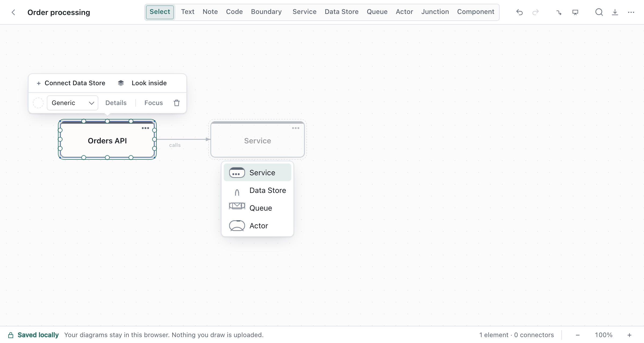Pick Queue label in the popup menu
Screen dimensions: 644x343
261,208
